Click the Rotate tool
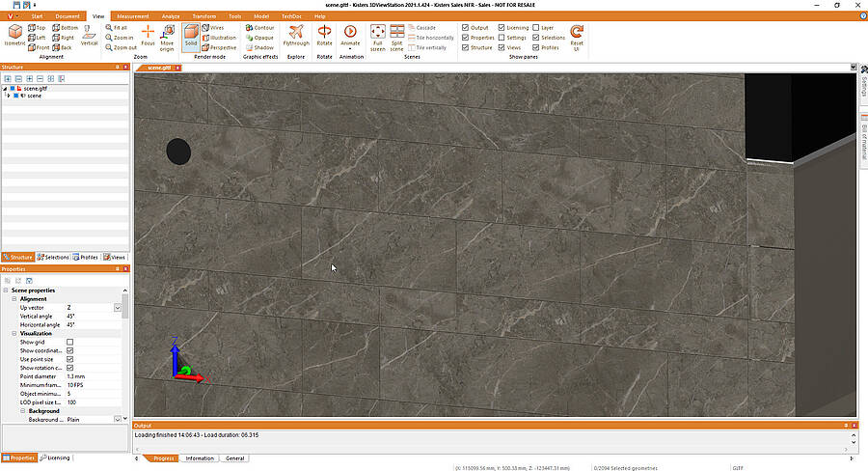868x471 pixels. [x=324, y=36]
